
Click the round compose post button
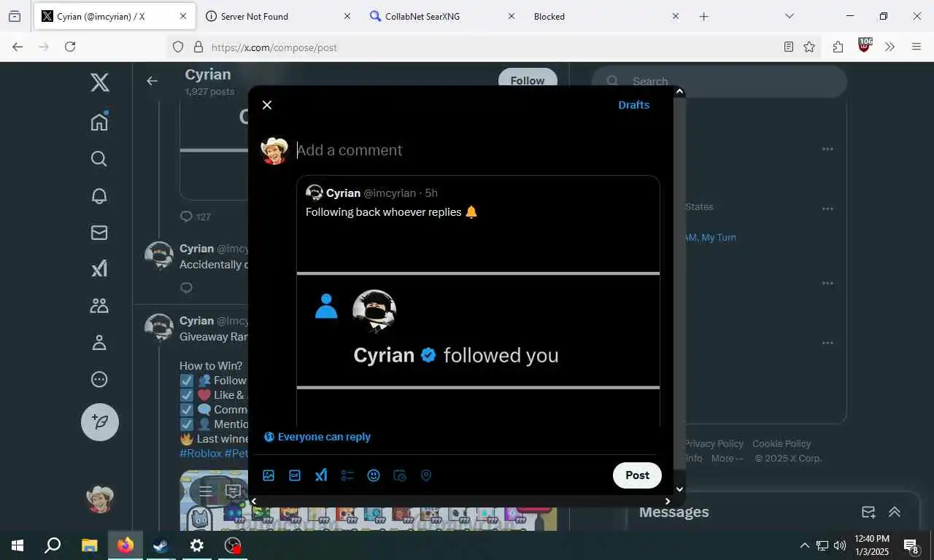(100, 422)
